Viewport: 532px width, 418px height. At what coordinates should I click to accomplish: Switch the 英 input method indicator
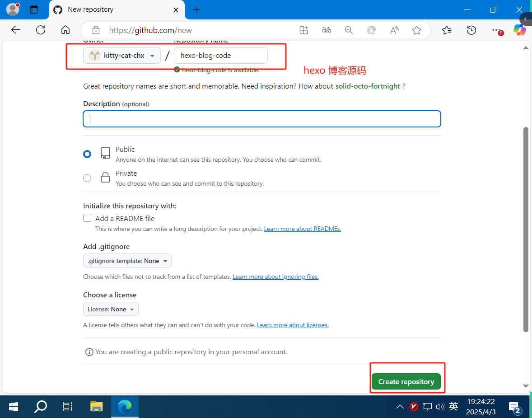[x=453, y=406]
